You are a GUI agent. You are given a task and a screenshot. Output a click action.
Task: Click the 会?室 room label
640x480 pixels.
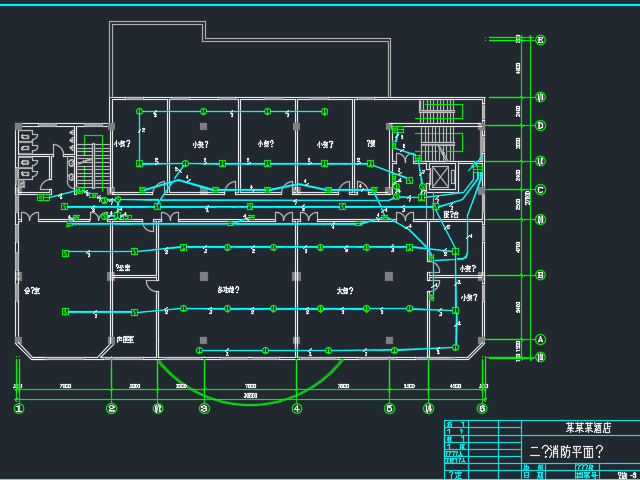tap(32, 291)
